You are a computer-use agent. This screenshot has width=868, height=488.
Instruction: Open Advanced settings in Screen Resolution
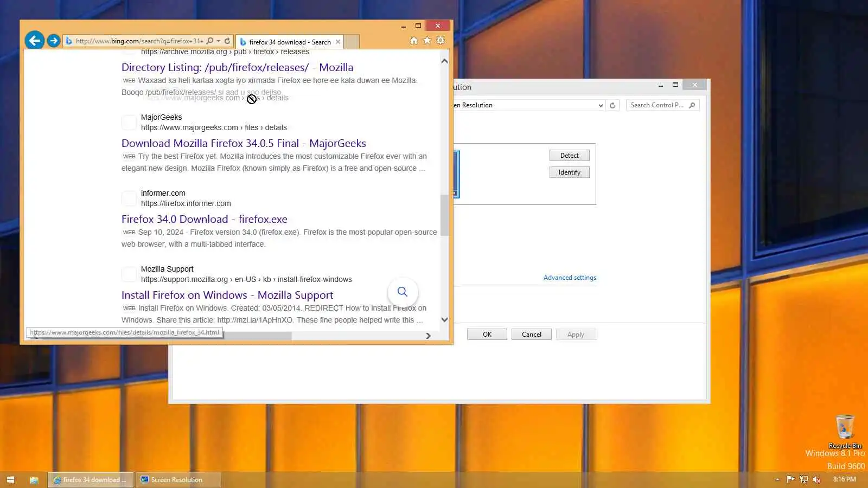coord(570,278)
